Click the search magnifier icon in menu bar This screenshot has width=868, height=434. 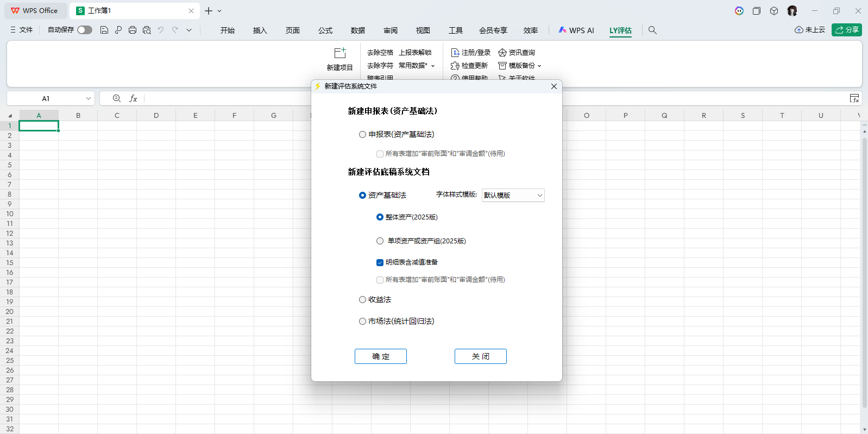pos(652,30)
